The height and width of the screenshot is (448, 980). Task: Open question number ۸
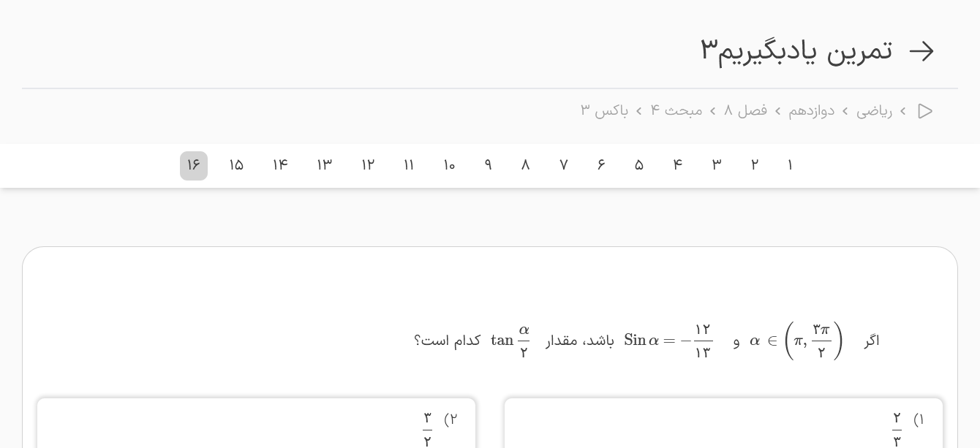525,166
